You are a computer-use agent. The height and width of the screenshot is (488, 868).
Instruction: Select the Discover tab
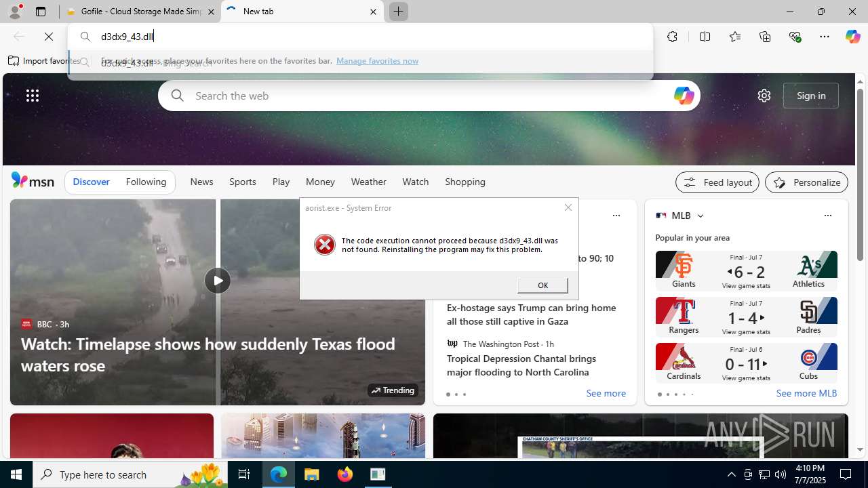coord(91,182)
